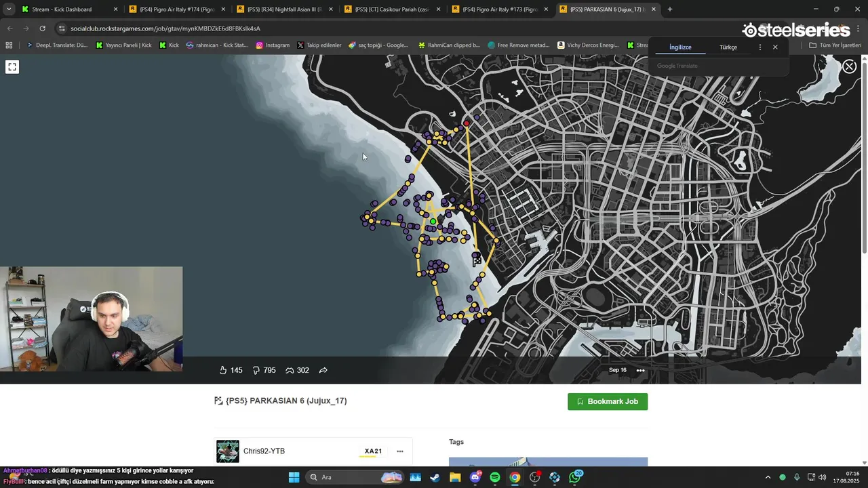Click the Tags heading

click(456, 442)
